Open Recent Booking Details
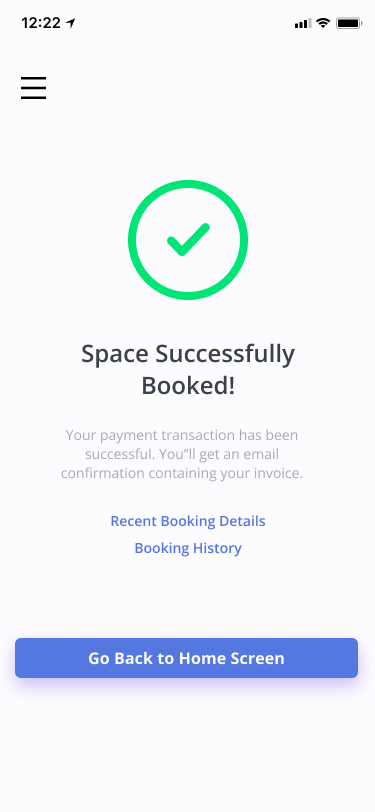Image resolution: width=375 pixels, height=812 pixels. [x=188, y=521]
